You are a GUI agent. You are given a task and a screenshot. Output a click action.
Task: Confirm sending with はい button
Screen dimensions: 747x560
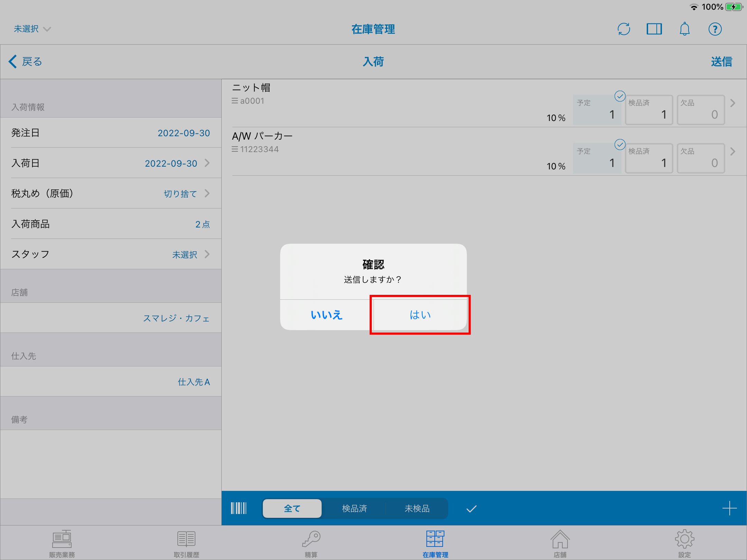[420, 315]
